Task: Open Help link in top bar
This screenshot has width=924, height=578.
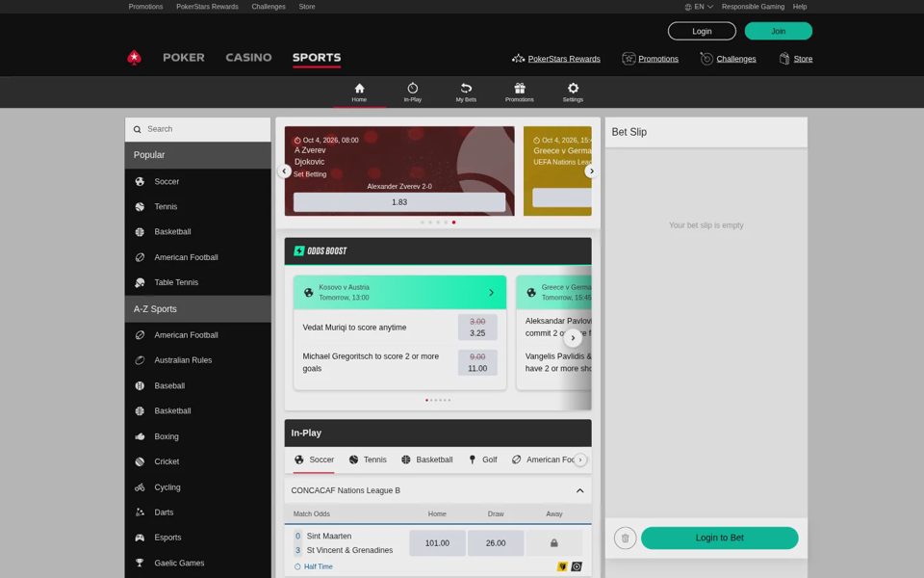Action: point(799,7)
